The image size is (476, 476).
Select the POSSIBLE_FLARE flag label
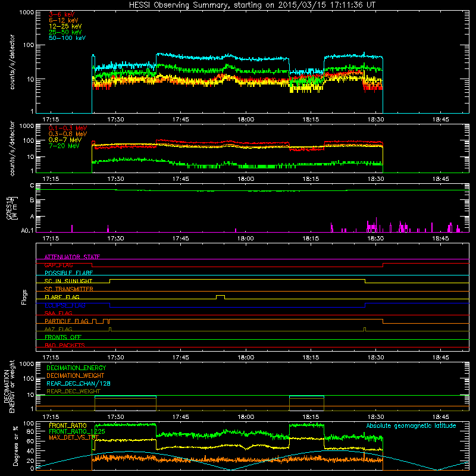pyautogui.click(x=68, y=273)
